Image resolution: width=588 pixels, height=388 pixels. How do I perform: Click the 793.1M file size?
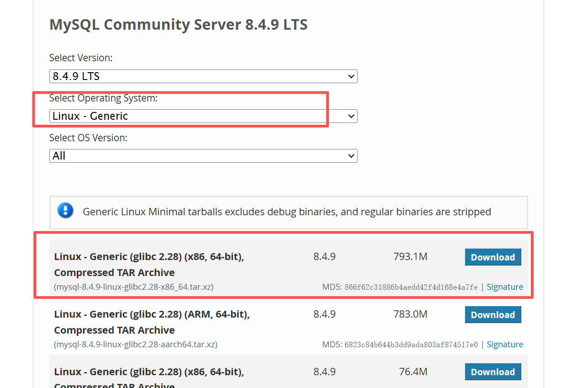tap(410, 257)
